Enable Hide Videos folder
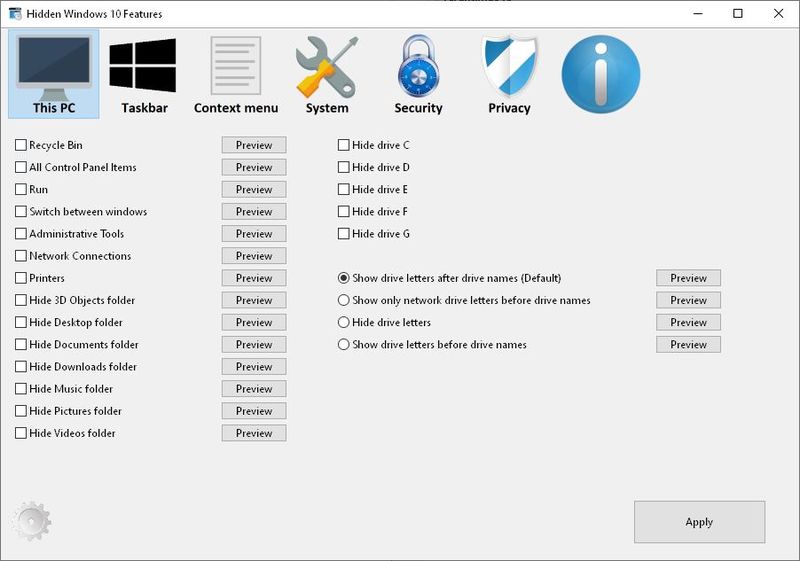 coord(21,433)
